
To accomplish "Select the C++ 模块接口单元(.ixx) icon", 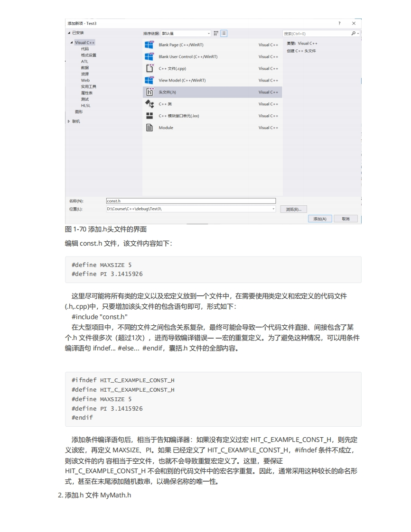I will (149, 116).
